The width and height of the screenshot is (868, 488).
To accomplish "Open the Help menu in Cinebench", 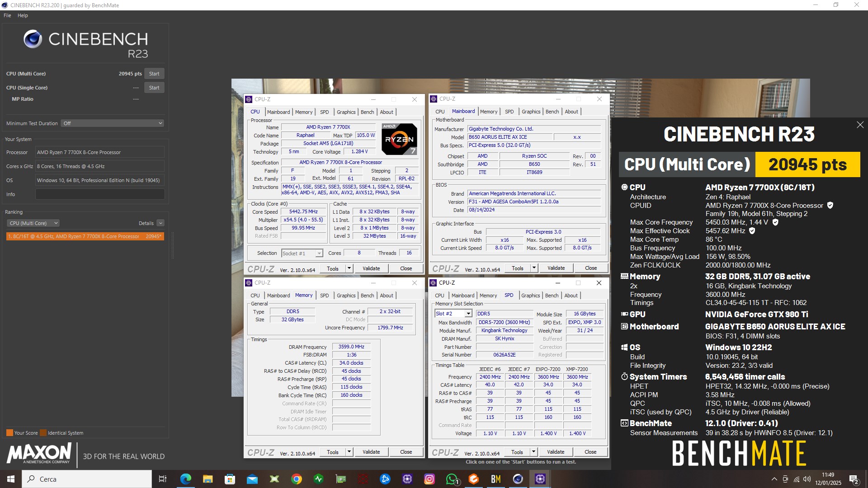I will (23, 15).
